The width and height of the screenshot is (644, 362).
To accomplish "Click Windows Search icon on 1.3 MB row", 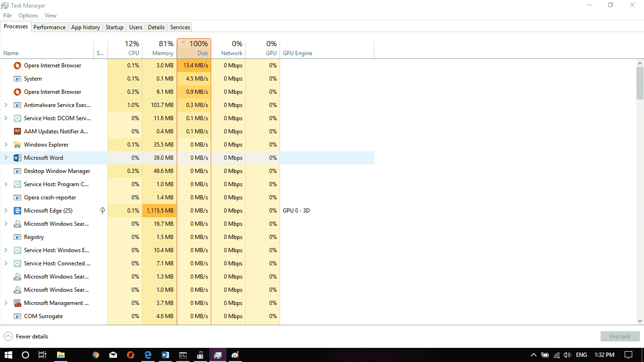I will click(17, 277).
